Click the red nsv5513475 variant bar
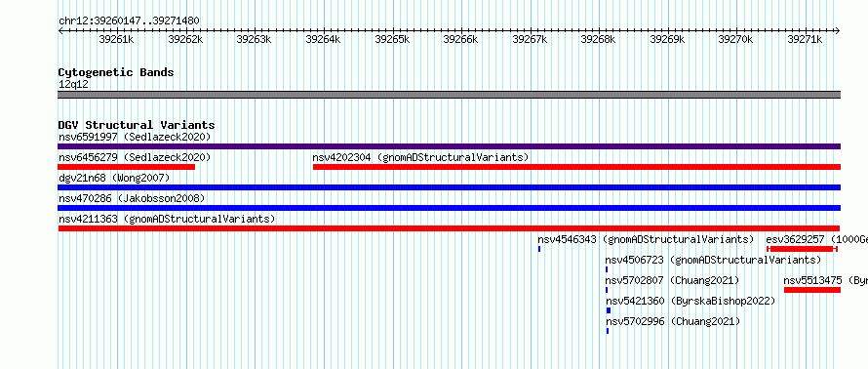Screen dimensions: 868x369 click(812, 290)
